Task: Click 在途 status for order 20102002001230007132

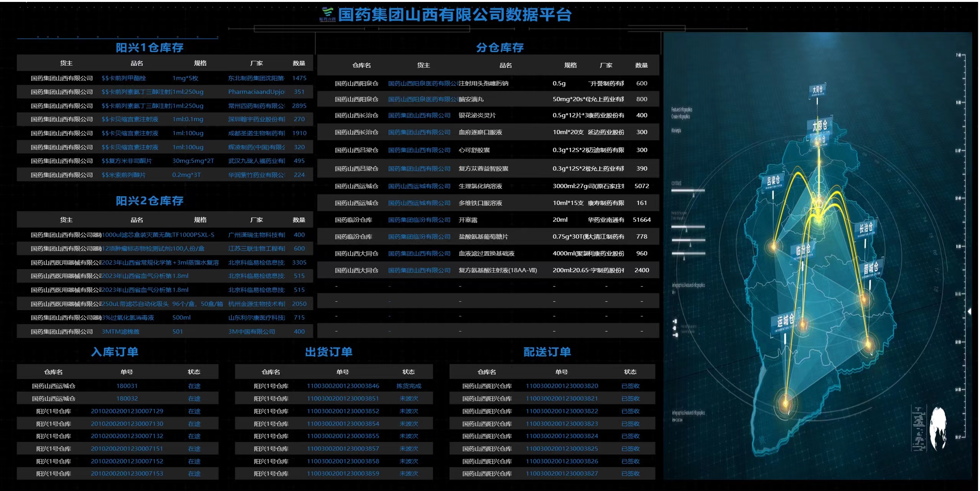Action: pos(194,436)
